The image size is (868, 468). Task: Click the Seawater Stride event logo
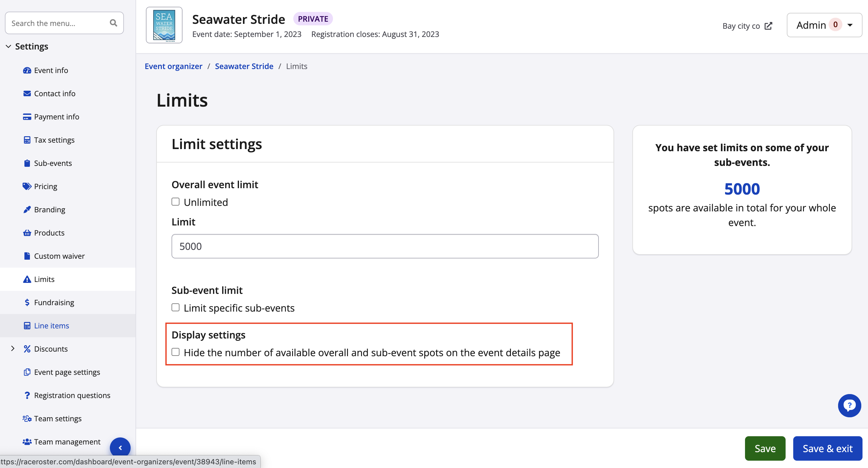164,25
